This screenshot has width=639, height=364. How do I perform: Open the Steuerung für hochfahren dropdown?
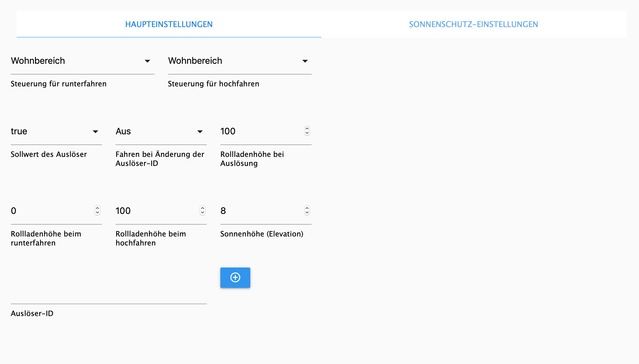pyautogui.click(x=239, y=61)
